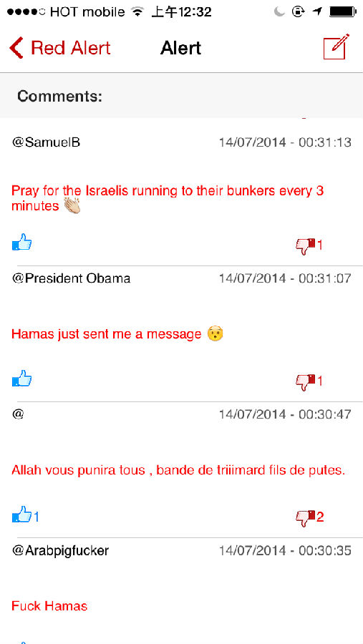This screenshot has width=363, height=644.
Task: Select the 'Hamas just sent me a message' comment
Action: tap(107, 334)
